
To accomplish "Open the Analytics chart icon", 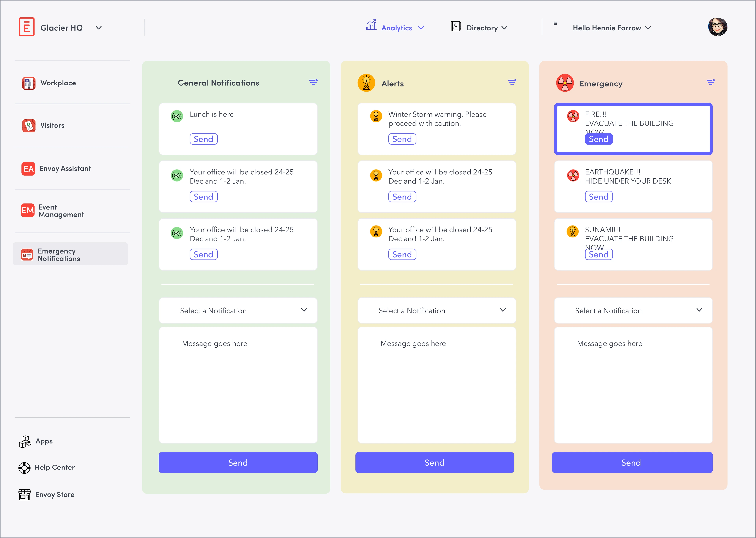I will pyautogui.click(x=371, y=25).
